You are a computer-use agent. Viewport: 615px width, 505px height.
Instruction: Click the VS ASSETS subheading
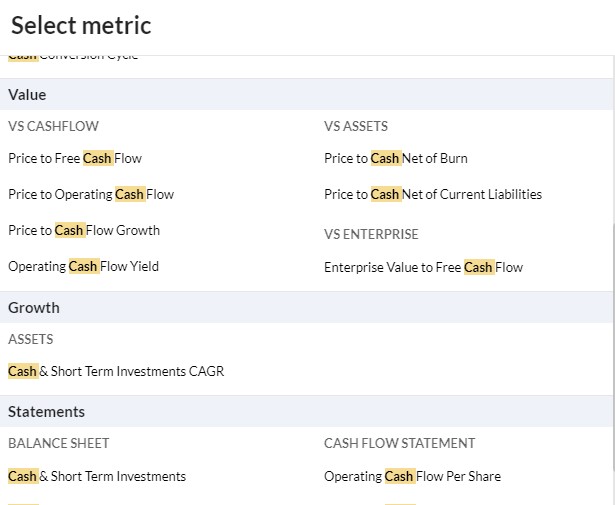click(x=356, y=126)
